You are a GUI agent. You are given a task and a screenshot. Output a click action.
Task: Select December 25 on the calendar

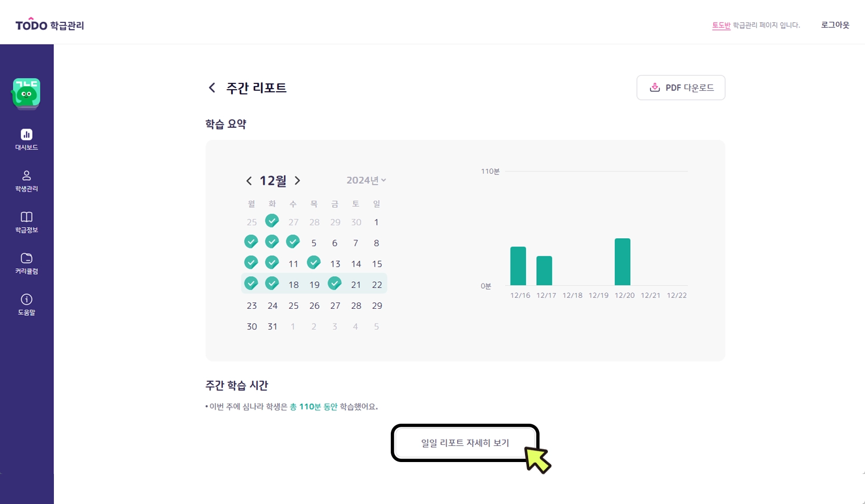293,306
